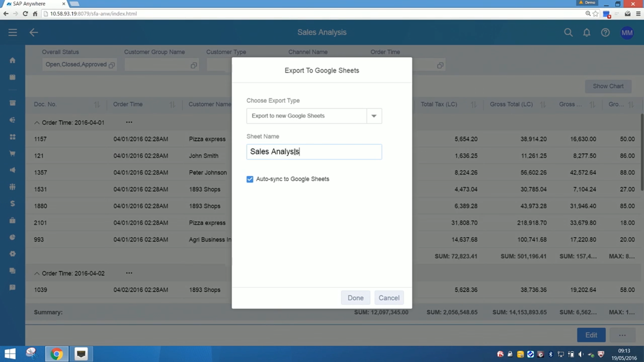Viewport: 644px width, 362px height.
Task: Open the shopping cart sidebar icon
Action: tap(12, 153)
